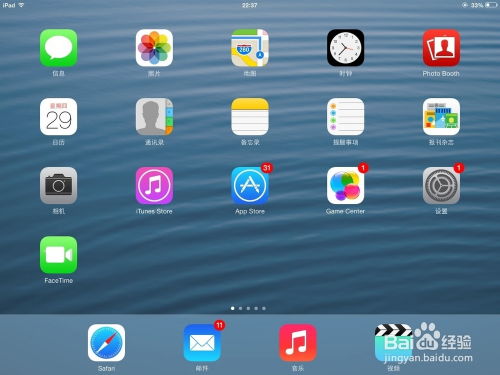Open the Messages app

point(58,48)
